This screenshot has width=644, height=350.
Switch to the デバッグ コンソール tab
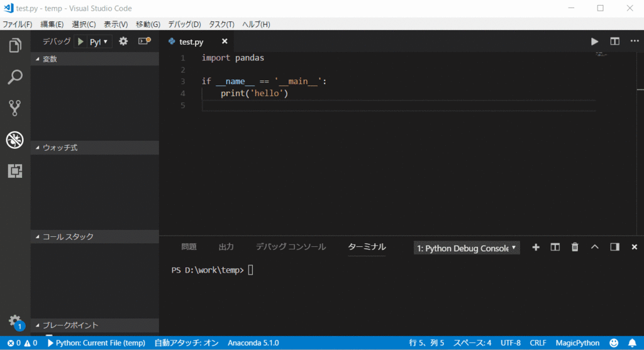[291, 246]
